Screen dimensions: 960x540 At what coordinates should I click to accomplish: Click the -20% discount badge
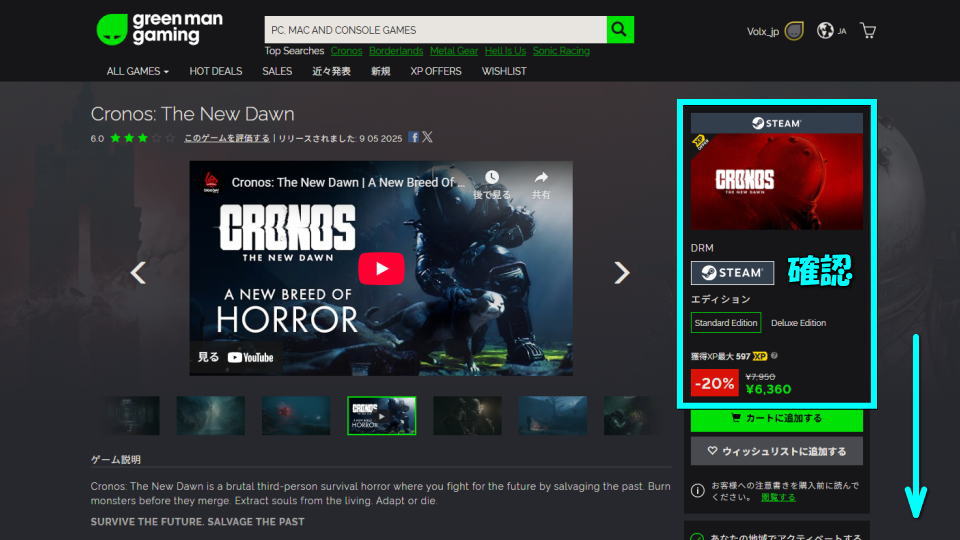pos(714,383)
